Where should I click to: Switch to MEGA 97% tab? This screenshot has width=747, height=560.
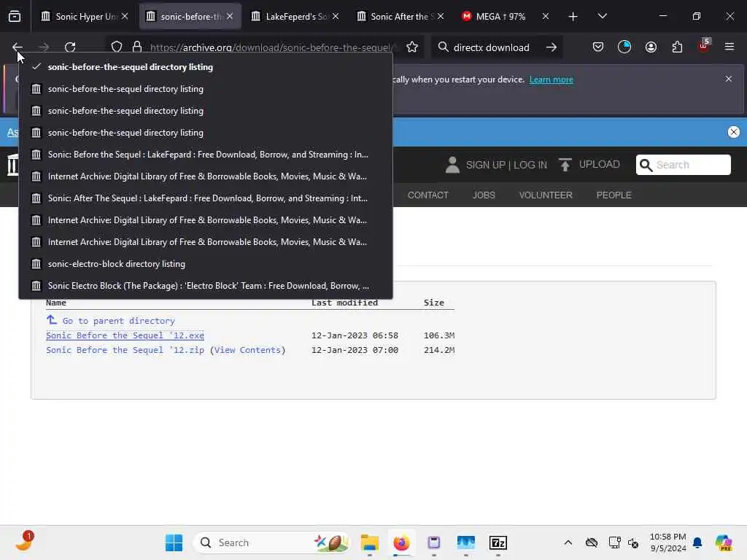click(500, 16)
